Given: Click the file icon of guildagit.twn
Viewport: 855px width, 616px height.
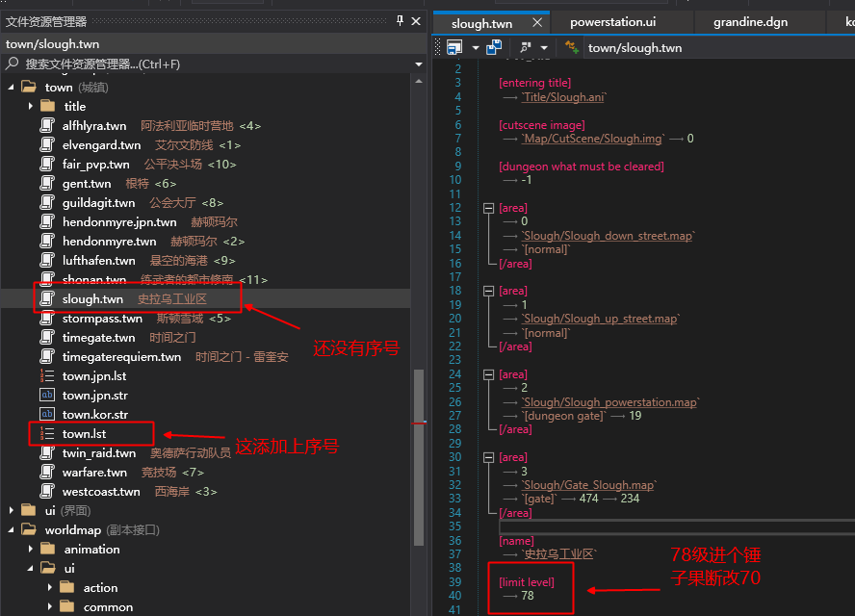Looking at the screenshot, I should point(47,202).
